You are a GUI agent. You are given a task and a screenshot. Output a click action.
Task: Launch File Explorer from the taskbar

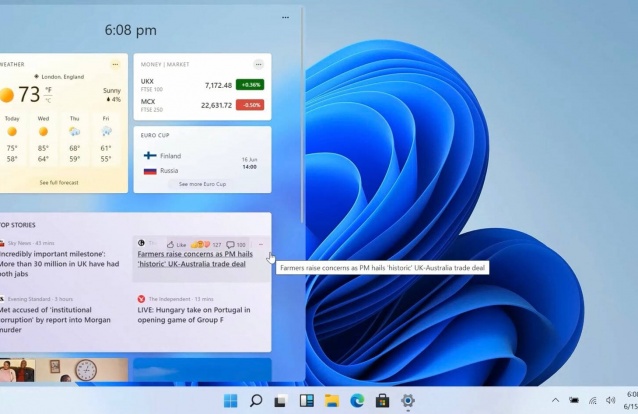click(x=331, y=401)
